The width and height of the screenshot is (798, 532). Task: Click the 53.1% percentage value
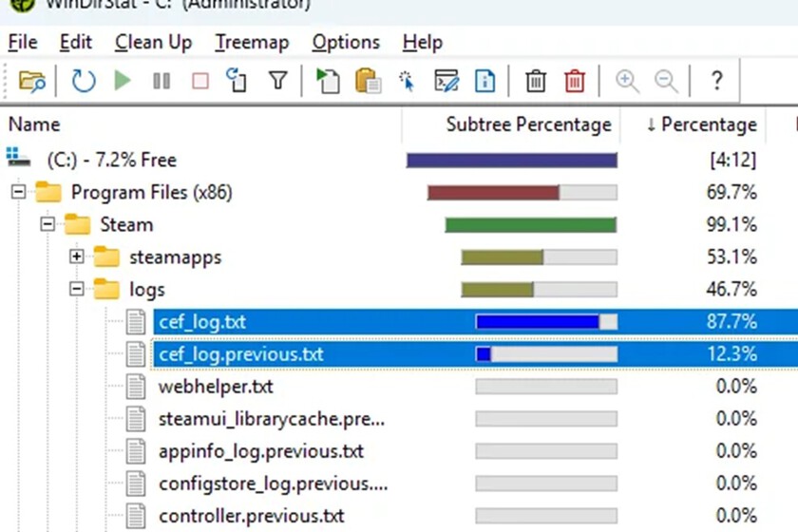tap(731, 256)
